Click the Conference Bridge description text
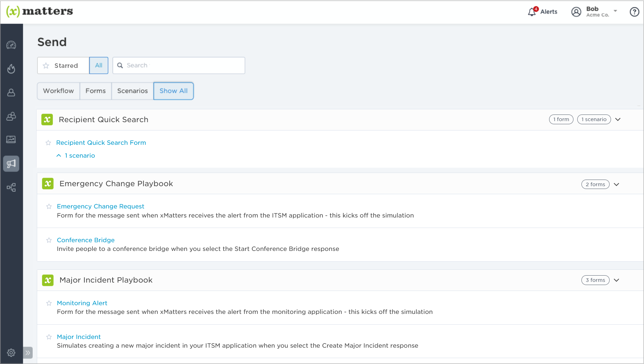644x364 pixels. 198,249
